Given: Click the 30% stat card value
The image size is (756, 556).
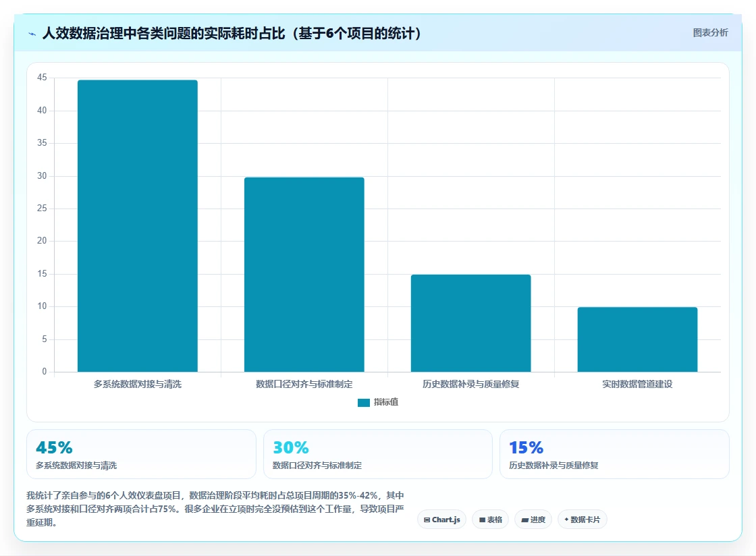Looking at the screenshot, I should pos(291,447).
